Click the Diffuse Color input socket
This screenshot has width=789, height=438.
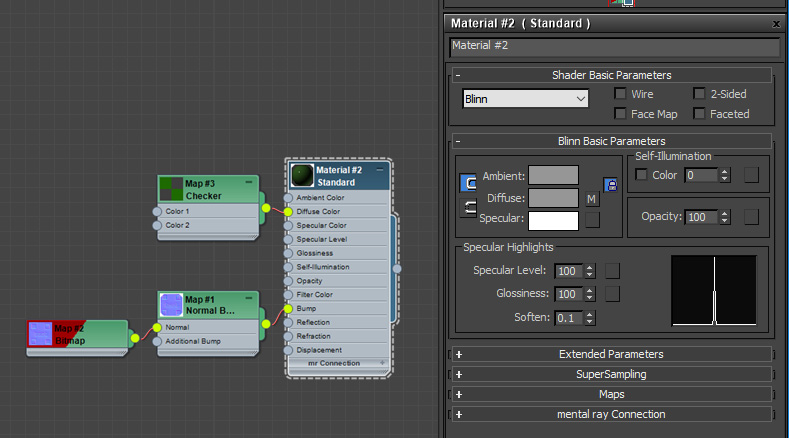coord(289,212)
